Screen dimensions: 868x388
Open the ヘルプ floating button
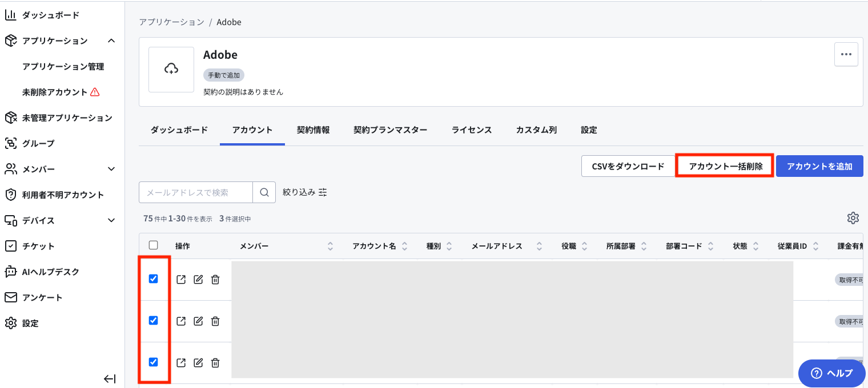tap(831, 373)
